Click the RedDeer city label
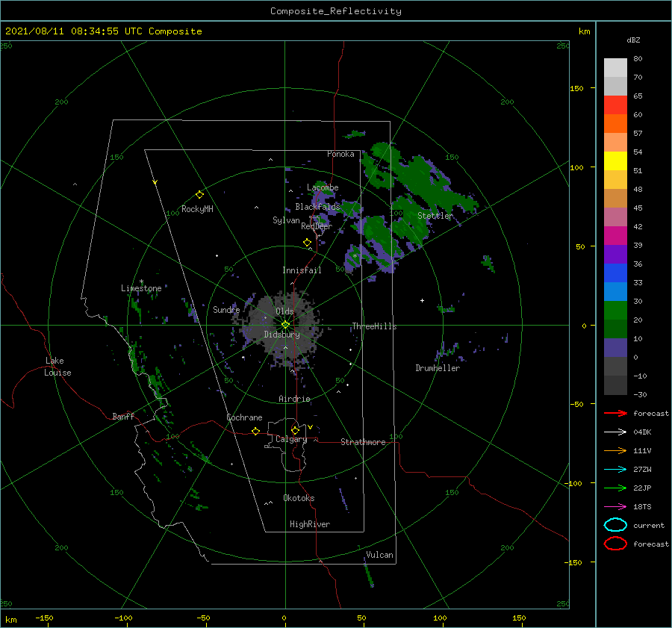This screenshot has width=672, height=628. click(317, 226)
